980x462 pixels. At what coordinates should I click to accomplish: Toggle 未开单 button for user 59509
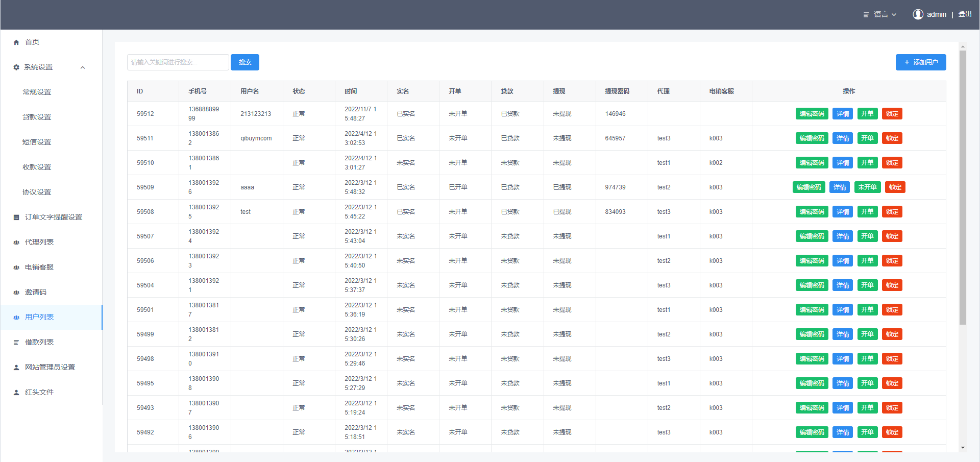[x=867, y=187]
